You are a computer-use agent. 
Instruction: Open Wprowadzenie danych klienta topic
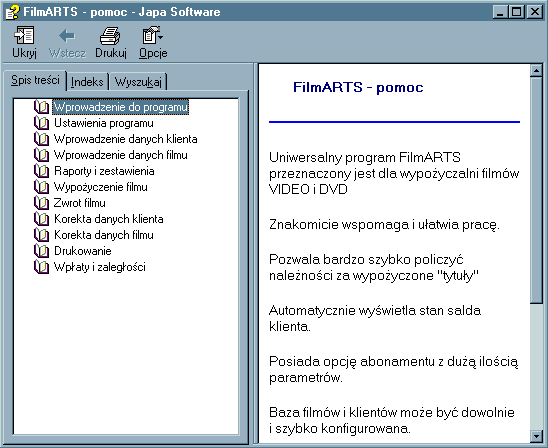click(125, 139)
